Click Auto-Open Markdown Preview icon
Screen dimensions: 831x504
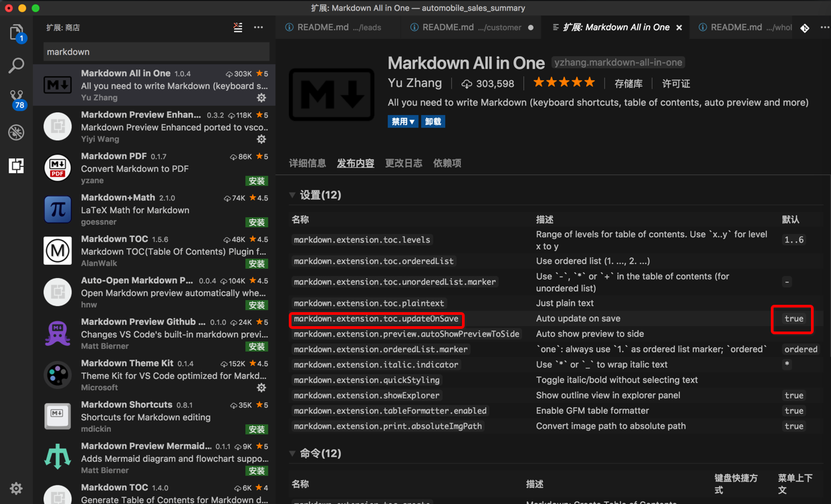(x=57, y=292)
